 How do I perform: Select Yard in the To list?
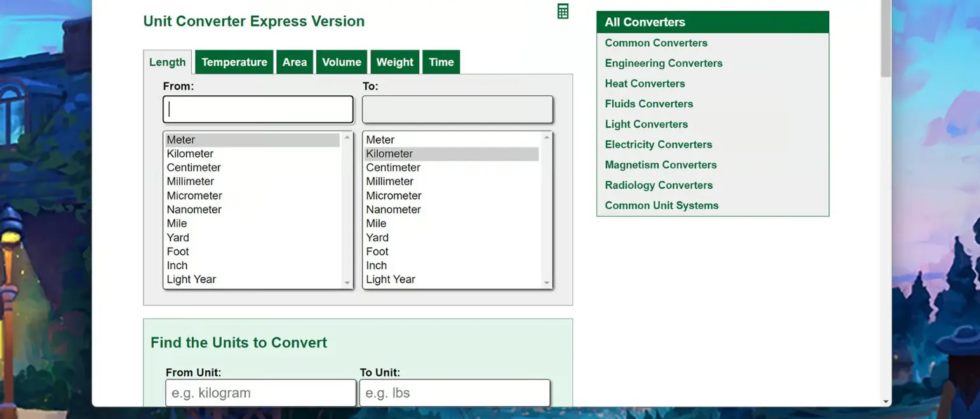point(452,237)
